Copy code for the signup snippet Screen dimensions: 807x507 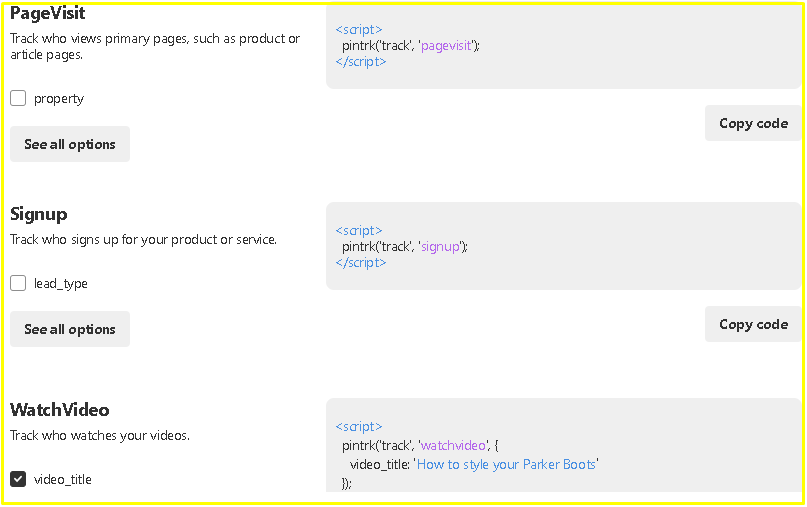point(753,324)
